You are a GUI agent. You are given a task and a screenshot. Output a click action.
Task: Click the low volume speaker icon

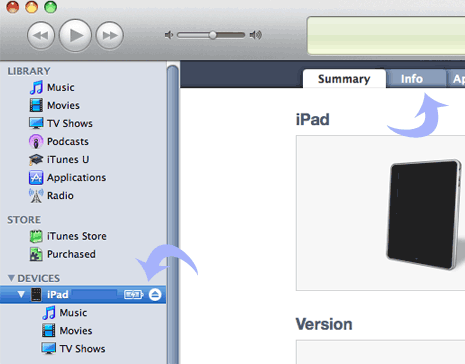(169, 35)
